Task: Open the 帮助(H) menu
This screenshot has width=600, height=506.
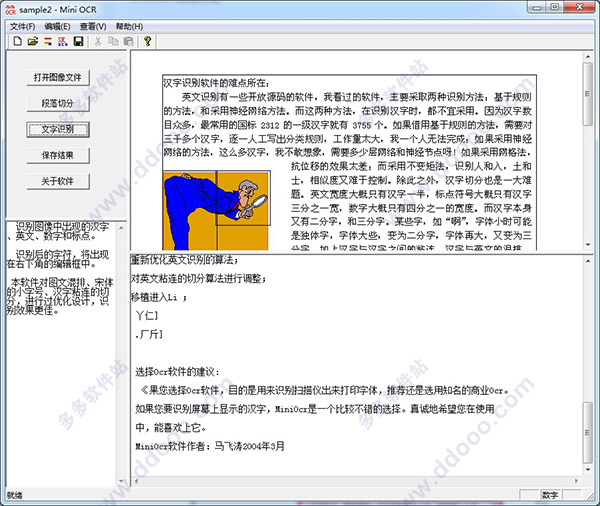Action: tap(129, 27)
